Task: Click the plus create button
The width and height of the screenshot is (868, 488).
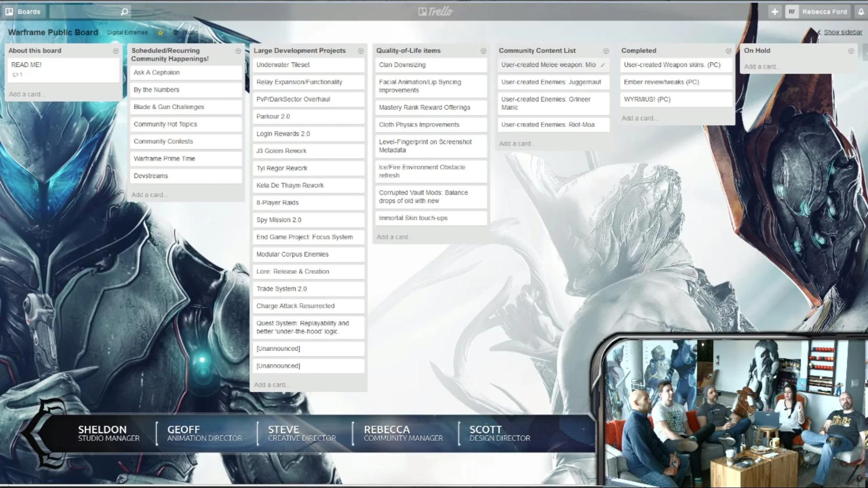Action: (774, 12)
